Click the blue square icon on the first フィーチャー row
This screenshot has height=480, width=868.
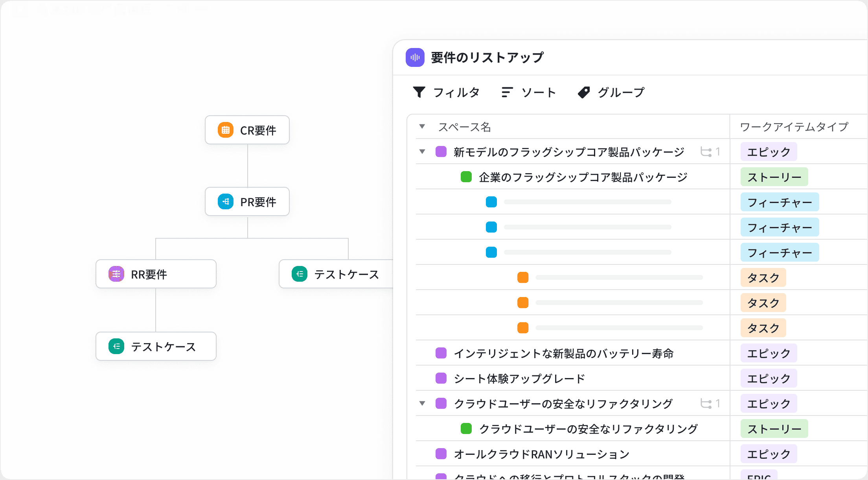pos(491,202)
